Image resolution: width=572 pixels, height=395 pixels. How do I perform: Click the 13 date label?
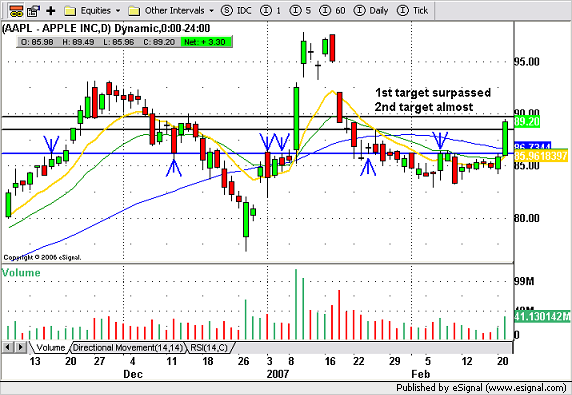click(35, 361)
